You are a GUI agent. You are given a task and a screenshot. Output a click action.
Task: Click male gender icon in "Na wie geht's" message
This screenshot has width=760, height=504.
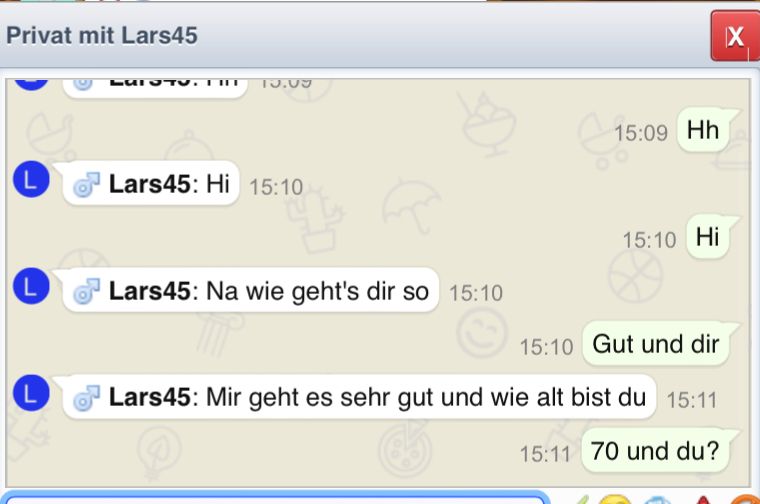point(86,291)
